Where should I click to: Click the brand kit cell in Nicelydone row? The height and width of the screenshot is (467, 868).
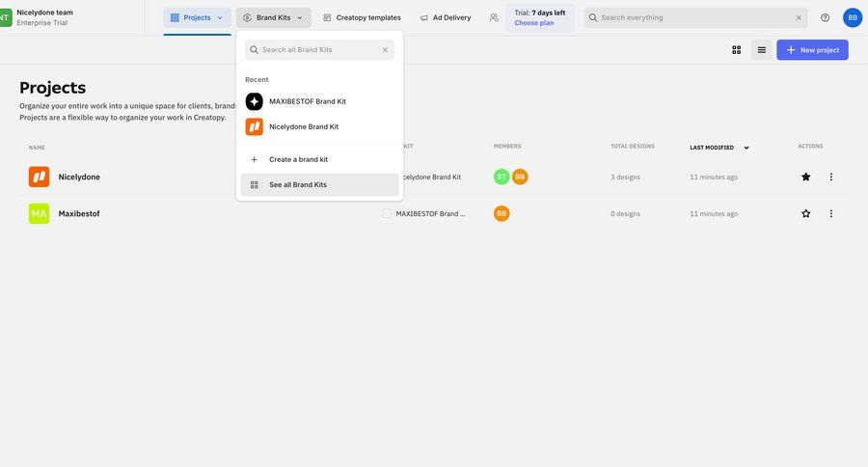tap(432, 178)
